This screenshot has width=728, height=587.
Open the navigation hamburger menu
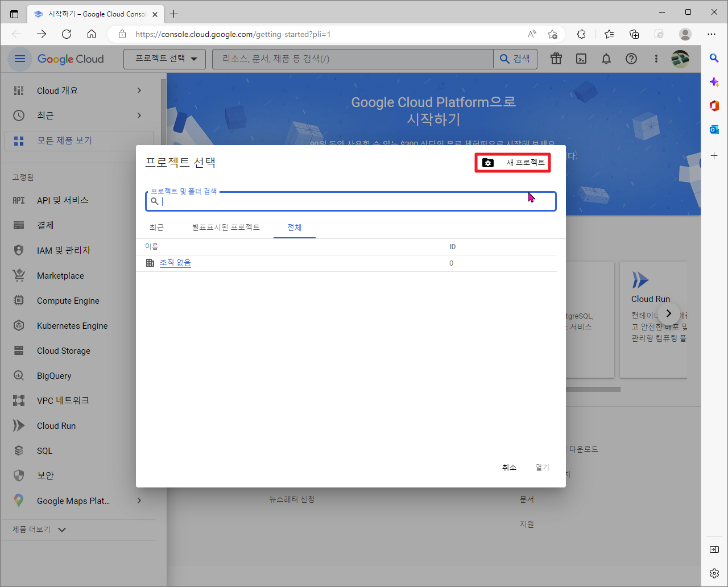coord(20,59)
